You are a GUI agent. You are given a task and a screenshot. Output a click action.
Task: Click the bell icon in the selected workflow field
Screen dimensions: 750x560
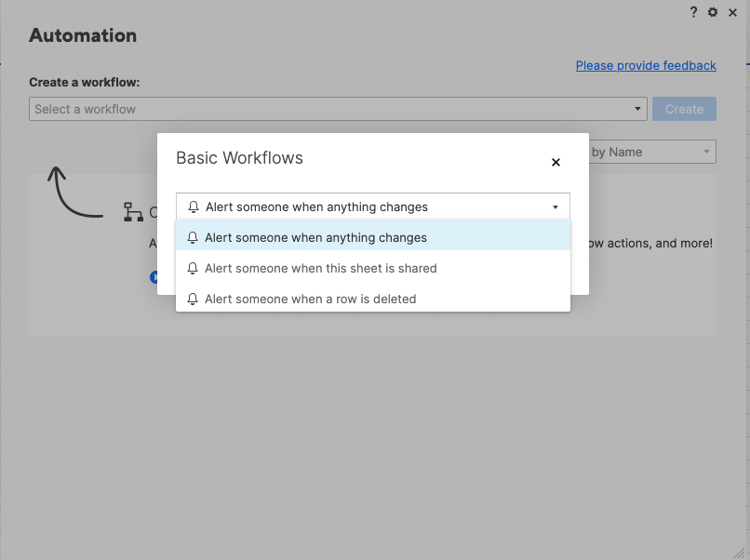click(x=194, y=207)
